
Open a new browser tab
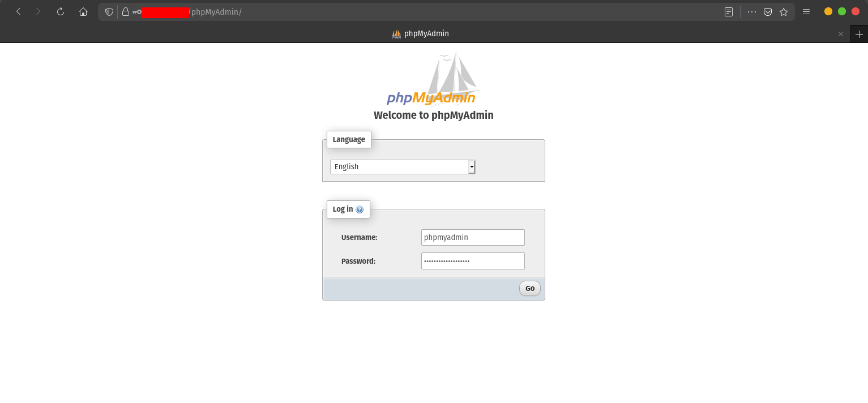point(859,34)
